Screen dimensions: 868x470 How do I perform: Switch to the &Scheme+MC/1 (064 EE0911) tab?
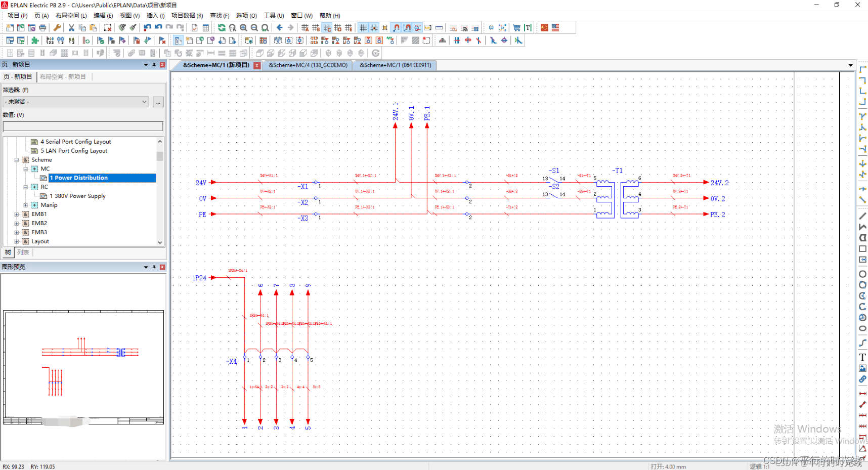396,65
